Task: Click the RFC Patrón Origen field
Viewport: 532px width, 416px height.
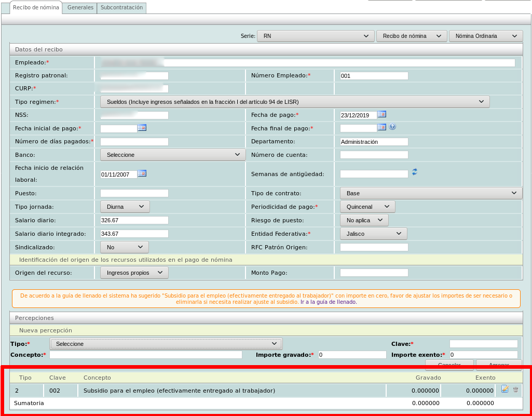Action: point(374,247)
